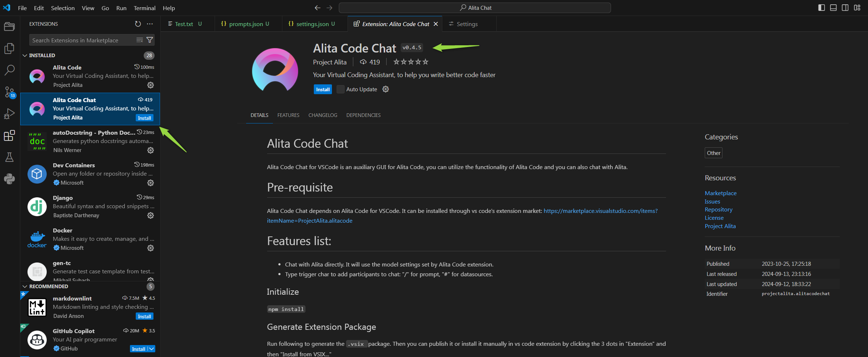Open the Issues resource link
Viewport: 868px width, 357px height.
712,202
